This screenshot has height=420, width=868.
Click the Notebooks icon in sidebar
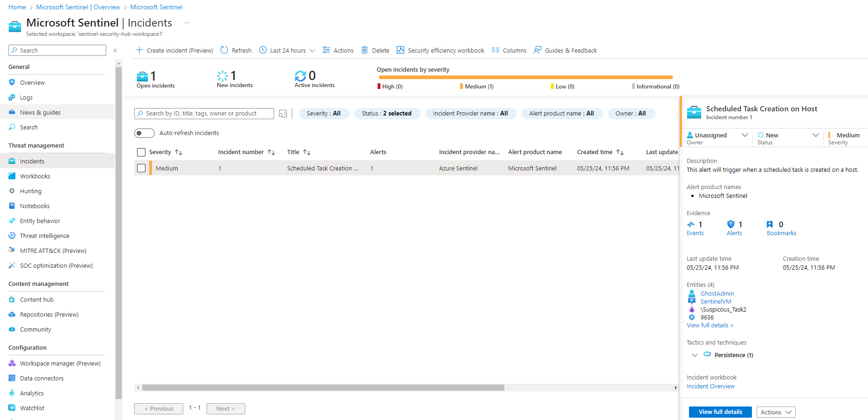tap(12, 206)
